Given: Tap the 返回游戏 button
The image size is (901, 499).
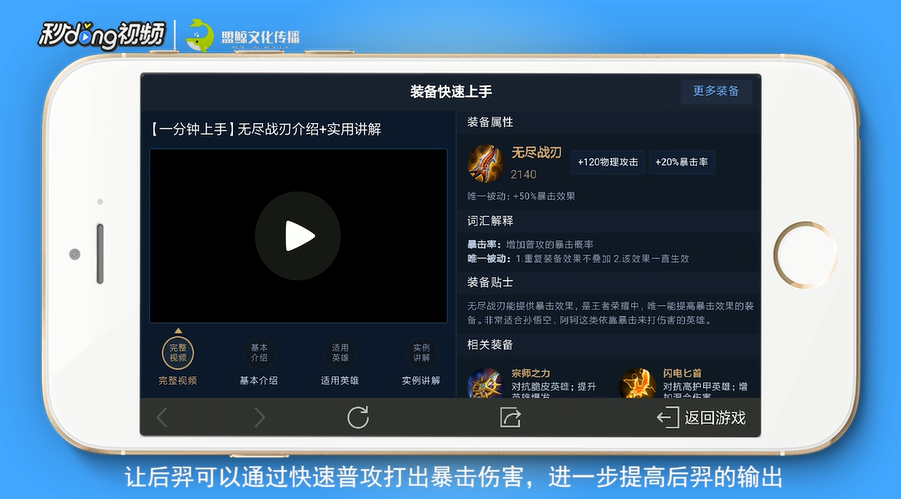Looking at the screenshot, I should [x=701, y=417].
